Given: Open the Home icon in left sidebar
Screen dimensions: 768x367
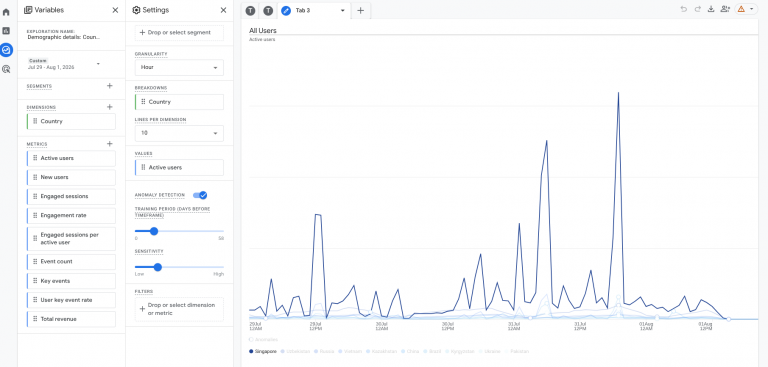Looking at the screenshot, I should [x=6, y=12].
